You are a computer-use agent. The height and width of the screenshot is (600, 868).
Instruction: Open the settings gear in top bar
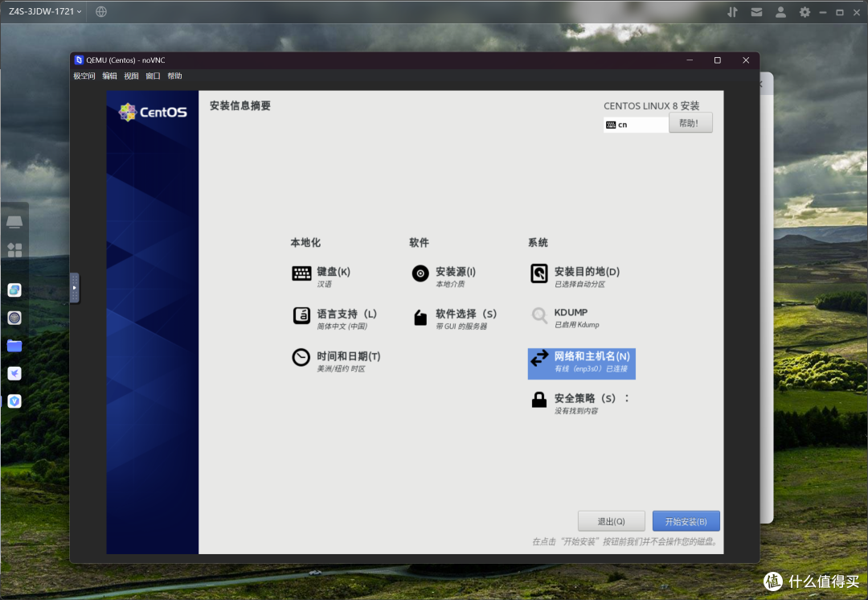[805, 11]
